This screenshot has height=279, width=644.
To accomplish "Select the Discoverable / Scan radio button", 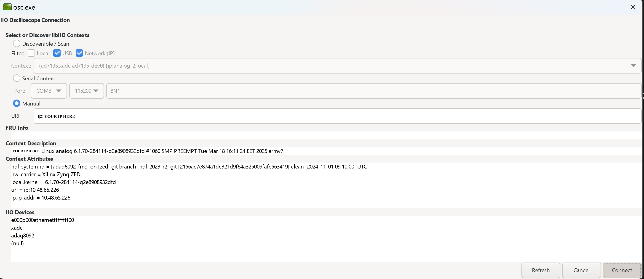I will coord(16,43).
